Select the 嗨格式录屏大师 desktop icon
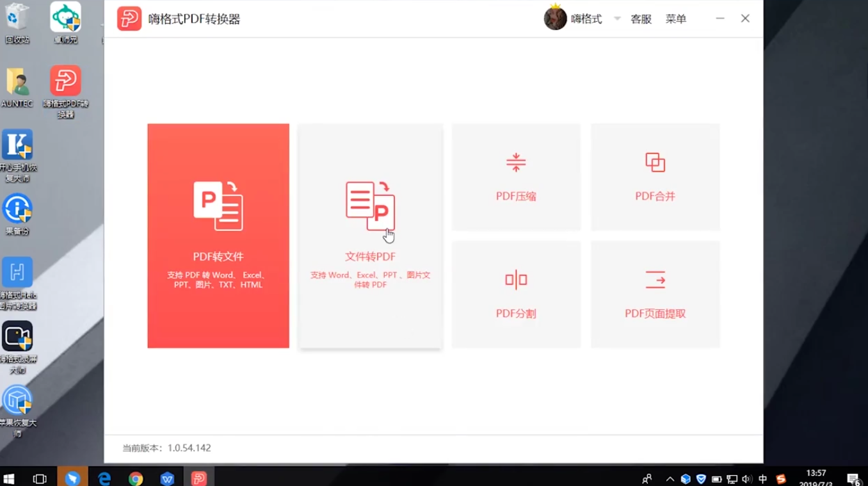The height and width of the screenshot is (486, 868). point(17,348)
